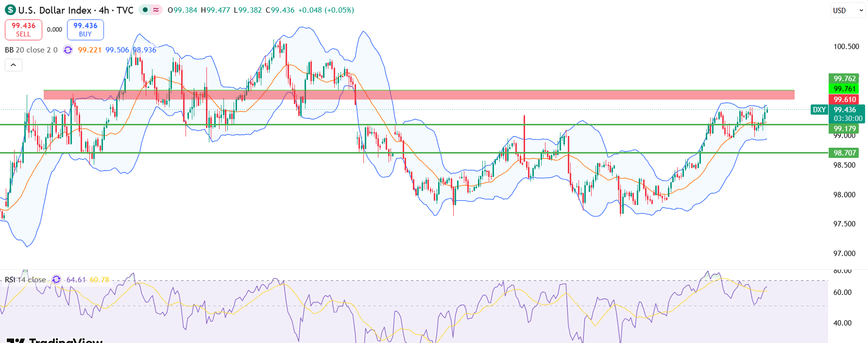Click the RSI value 64.61
868x343 pixels.
coord(76,279)
